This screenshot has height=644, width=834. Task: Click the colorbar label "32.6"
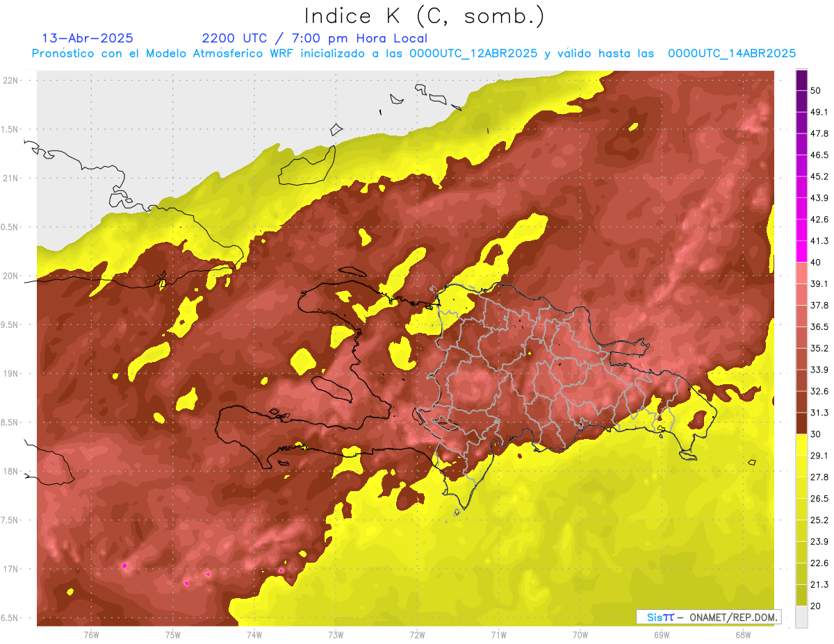coord(819,391)
